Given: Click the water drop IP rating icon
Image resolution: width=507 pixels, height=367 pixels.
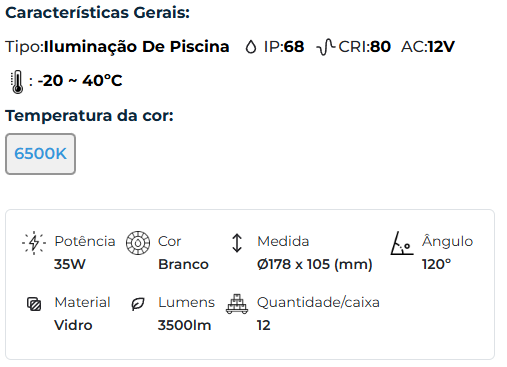Looking at the screenshot, I should click(x=251, y=47).
